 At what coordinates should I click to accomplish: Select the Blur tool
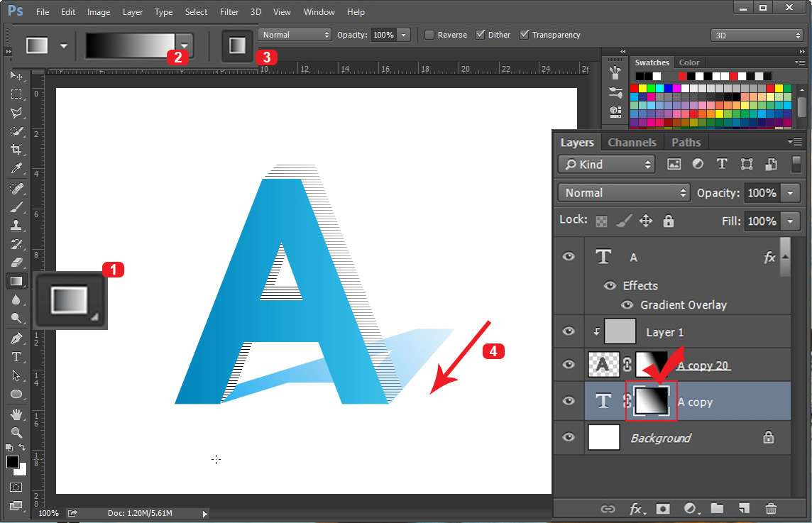click(x=16, y=299)
